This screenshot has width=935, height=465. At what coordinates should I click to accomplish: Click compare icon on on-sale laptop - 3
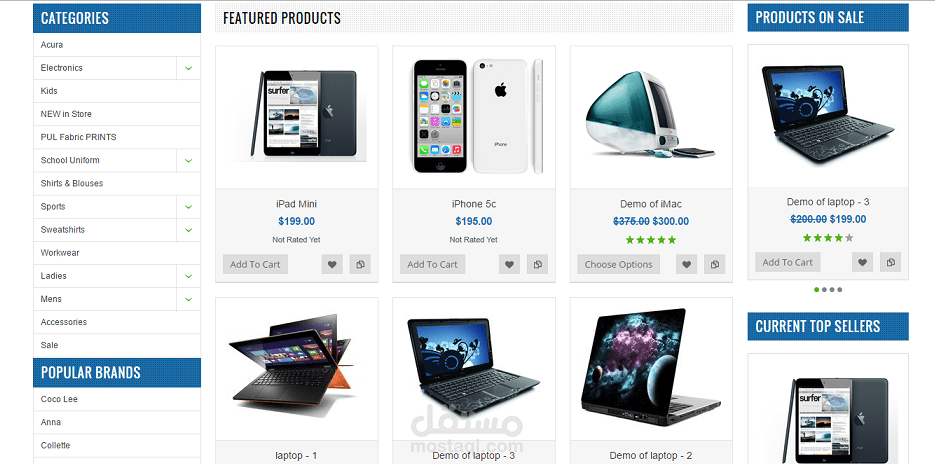(890, 262)
